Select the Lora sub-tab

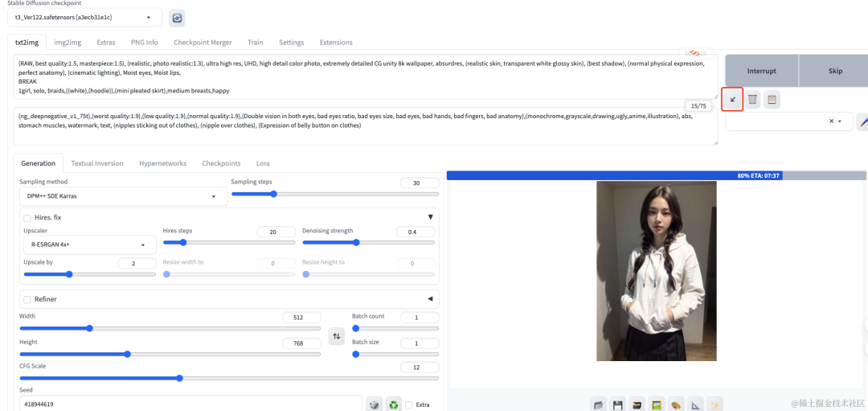[x=263, y=163]
